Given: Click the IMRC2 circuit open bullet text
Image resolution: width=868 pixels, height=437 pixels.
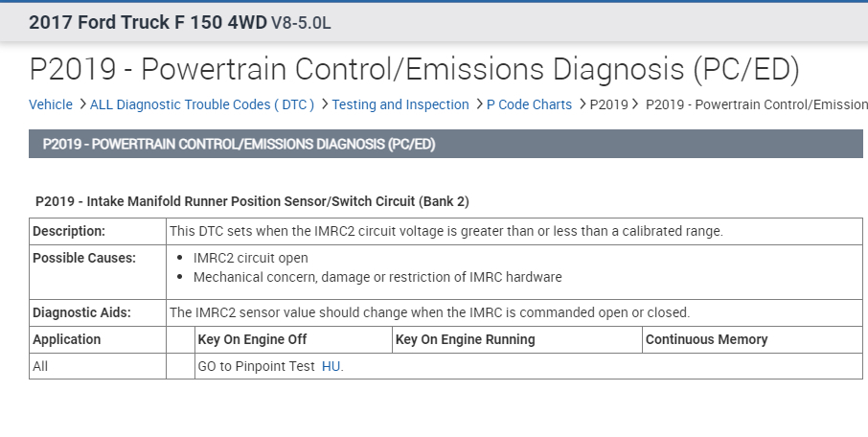Looking at the screenshot, I should coord(250,258).
